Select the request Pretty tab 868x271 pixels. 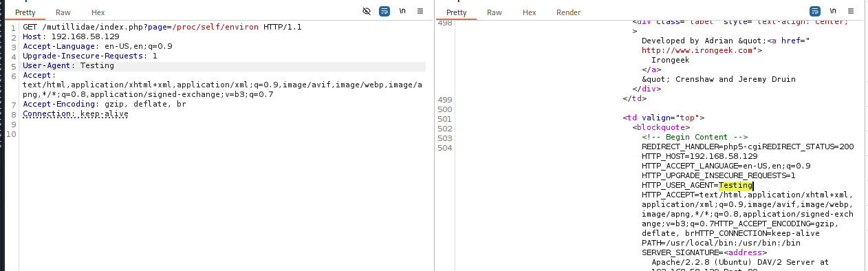25,12
